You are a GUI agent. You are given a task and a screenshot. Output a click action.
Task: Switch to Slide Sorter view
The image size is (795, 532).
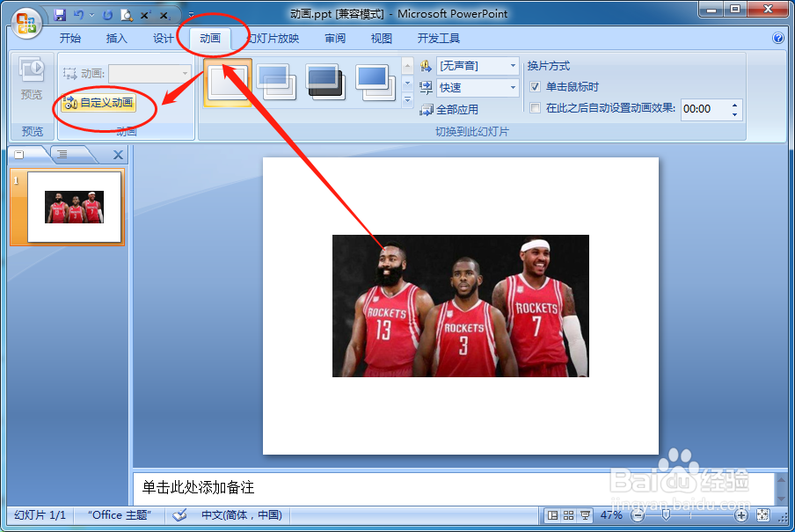pyautogui.click(x=569, y=515)
